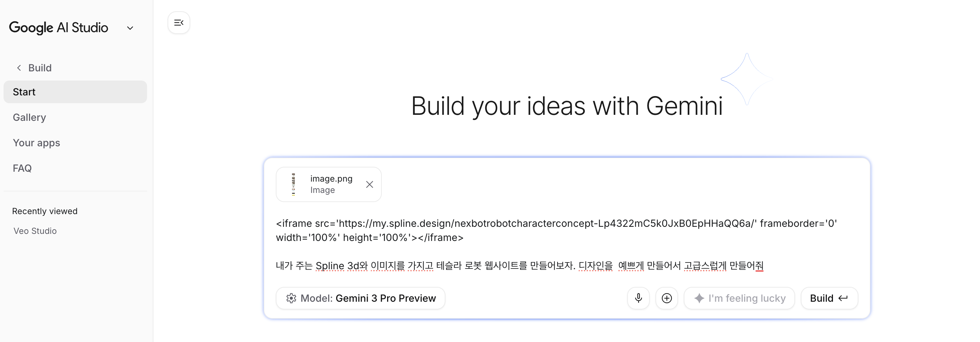Click the Build button to submit
The width and height of the screenshot is (980, 342).
829,298
